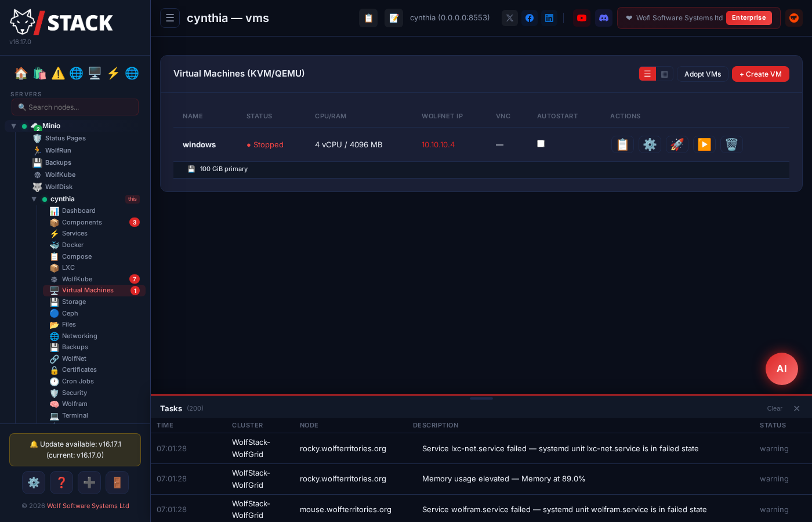812x522 pixels.
Task: Collapse the cynthia node tree
Action: click(x=34, y=199)
